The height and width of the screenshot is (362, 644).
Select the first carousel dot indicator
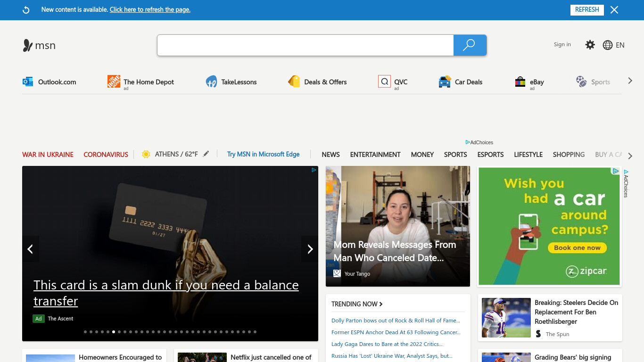pyautogui.click(x=85, y=332)
